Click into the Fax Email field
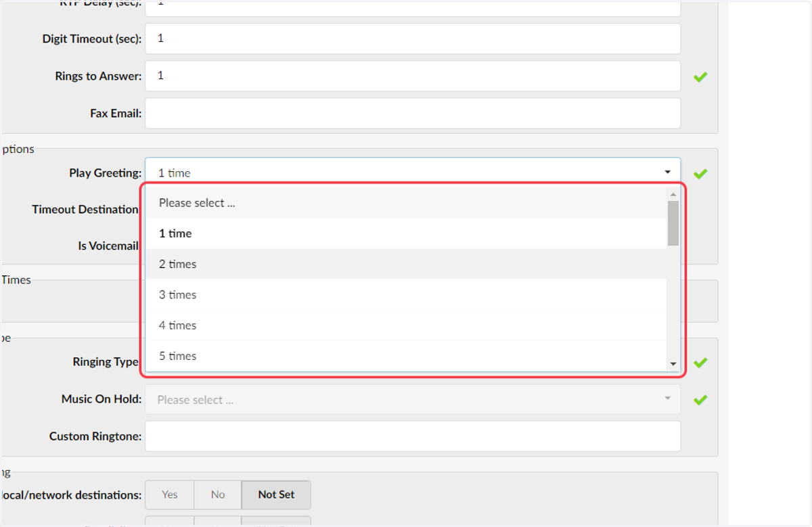 (x=413, y=113)
